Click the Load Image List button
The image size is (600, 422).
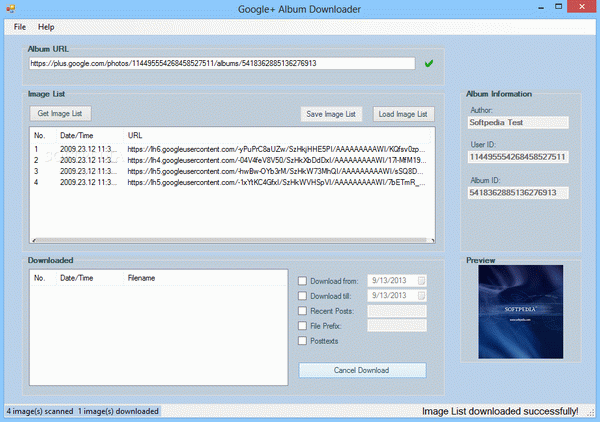click(x=403, y=114)
